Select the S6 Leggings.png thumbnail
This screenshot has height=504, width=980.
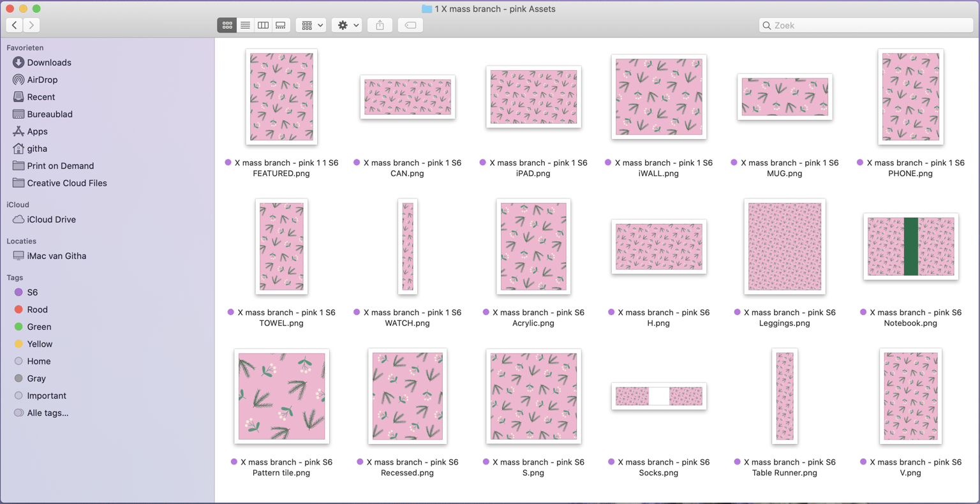click(785, 246)
